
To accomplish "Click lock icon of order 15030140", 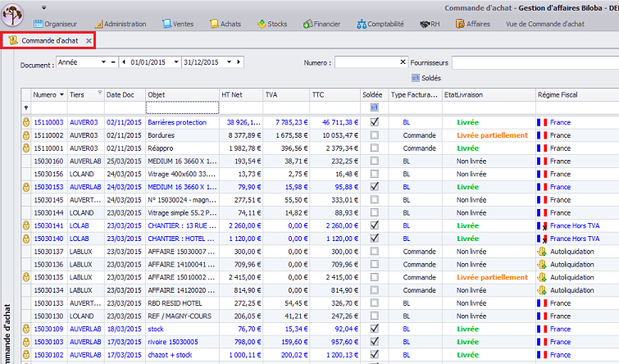I will pos(26,239).
